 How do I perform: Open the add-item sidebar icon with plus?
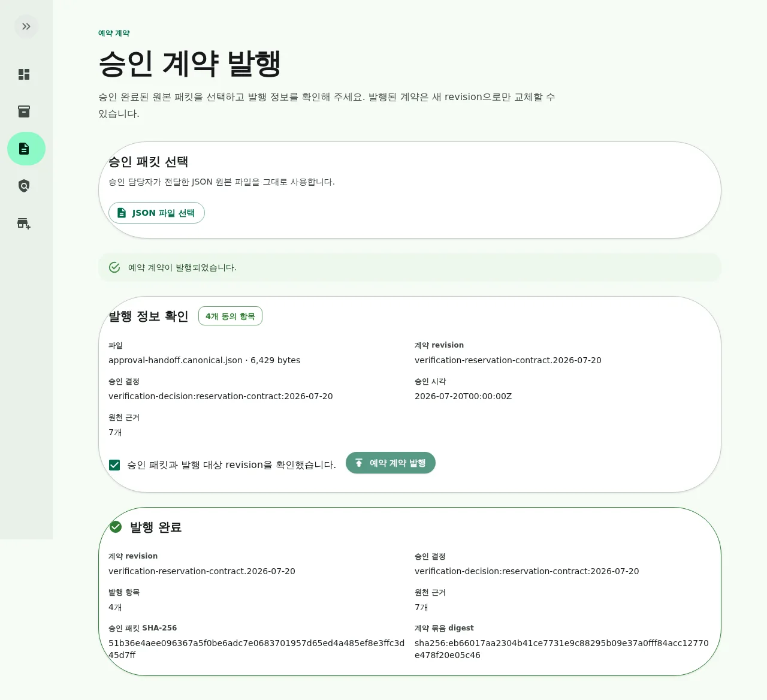click(x=24, y=223)
